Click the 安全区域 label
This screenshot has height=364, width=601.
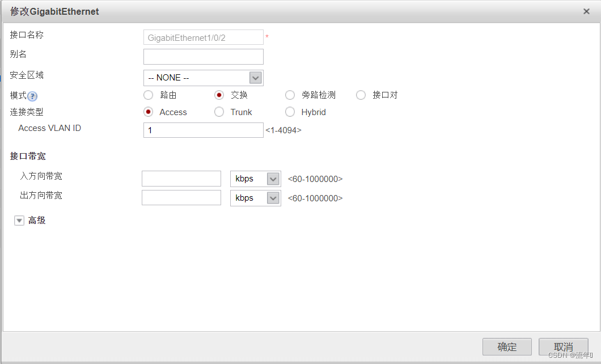click(x=27, y=75)
